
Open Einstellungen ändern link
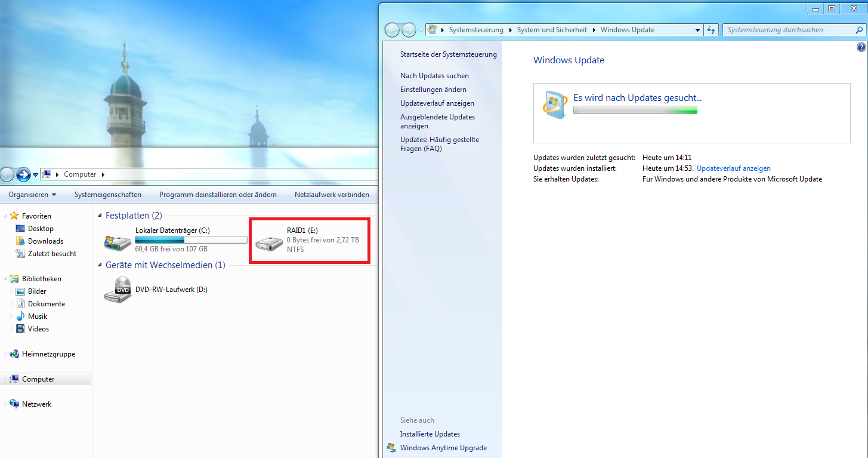[433, 90]
